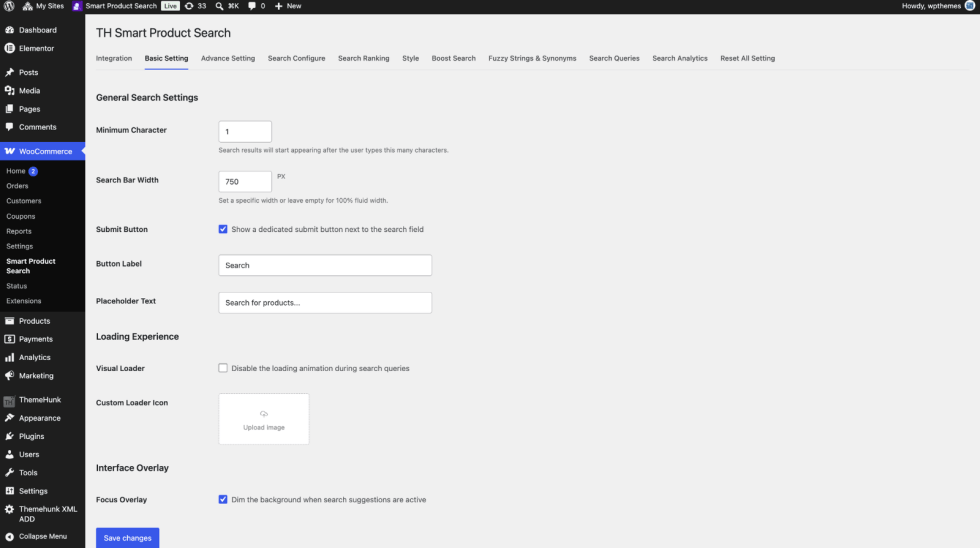Click the Comments sidebar icon
The image size is (980, 548).
(x=9, y=127)
